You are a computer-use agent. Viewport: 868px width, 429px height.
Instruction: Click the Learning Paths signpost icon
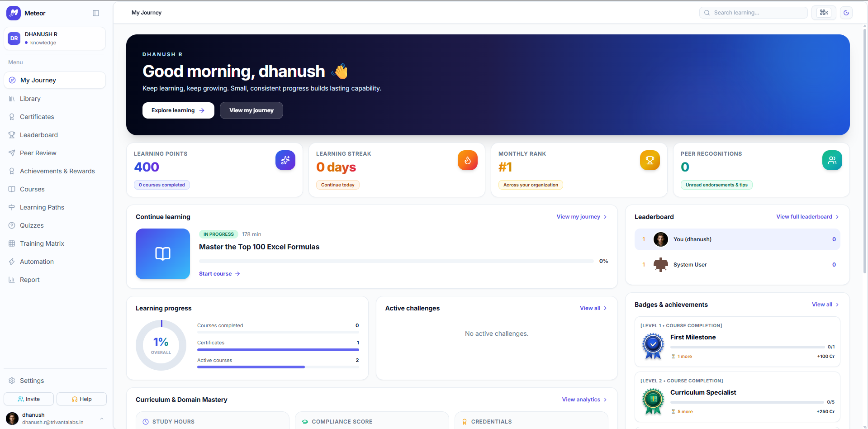(12, 207)
